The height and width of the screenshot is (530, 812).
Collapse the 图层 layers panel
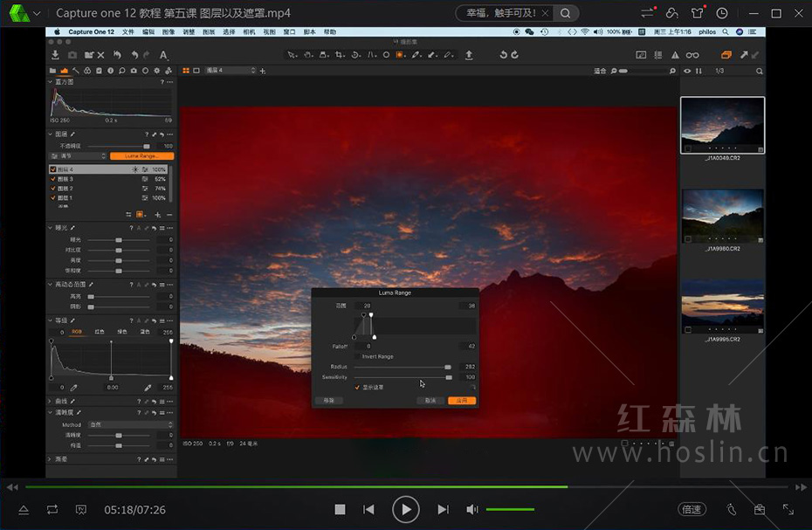(x=51, y=134)
